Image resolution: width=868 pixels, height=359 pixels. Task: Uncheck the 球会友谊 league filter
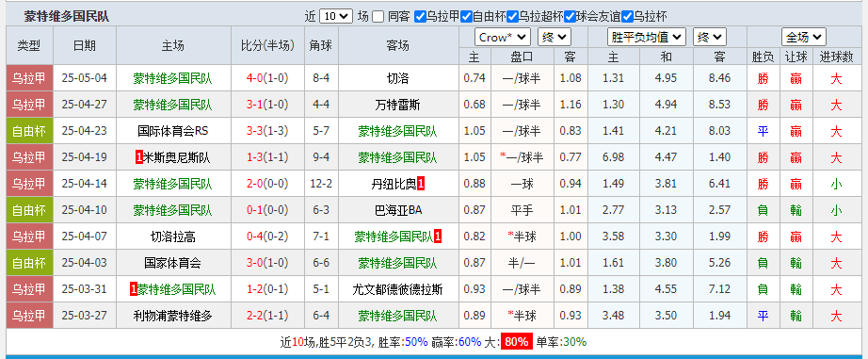[x=570, y=17]
